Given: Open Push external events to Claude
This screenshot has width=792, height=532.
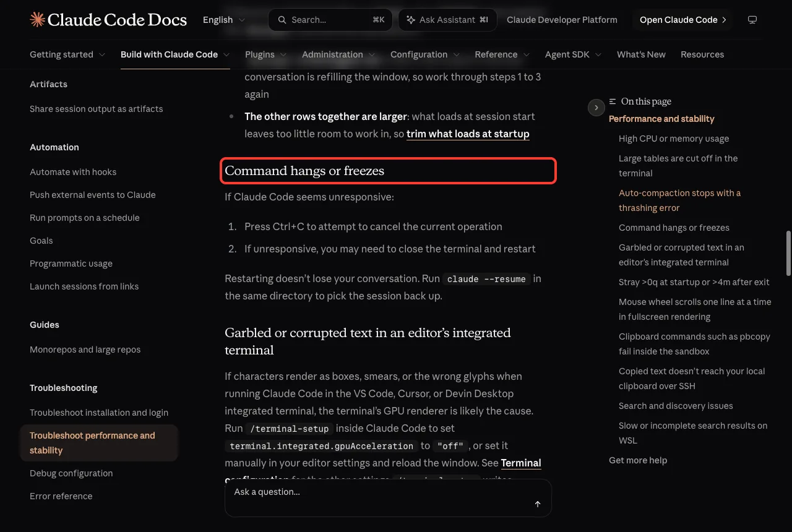Looking at the screenshot, I should point(93,195).
